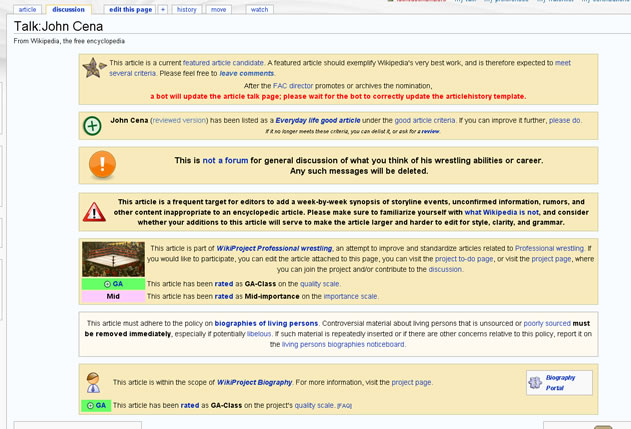Viewport: 631px width, 429px height.
Task: Click the plus tab to add section
Action: (163, 9)
